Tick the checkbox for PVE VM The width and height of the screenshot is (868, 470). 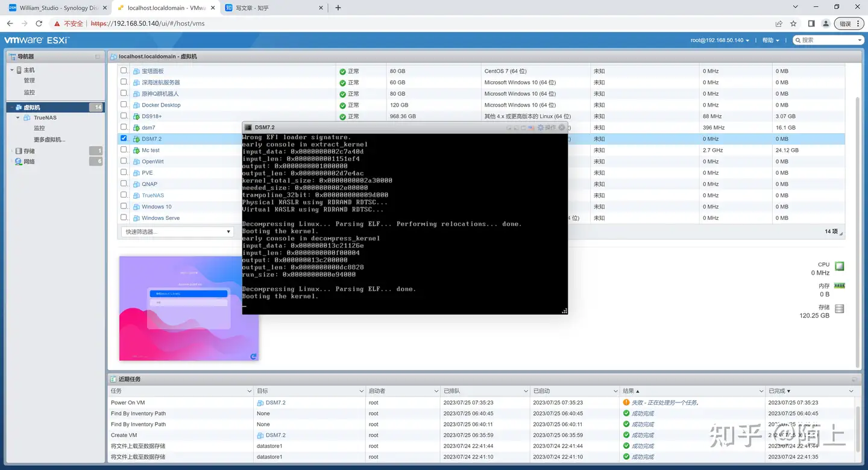[x=124, y=172]
